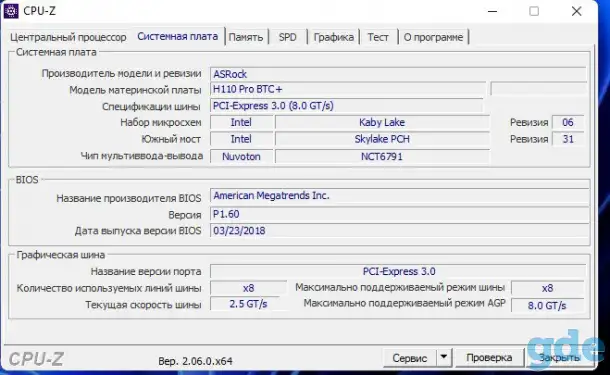Click the Проверка button
The width and height of the screenshot is (610, 375).
[489, 357]
